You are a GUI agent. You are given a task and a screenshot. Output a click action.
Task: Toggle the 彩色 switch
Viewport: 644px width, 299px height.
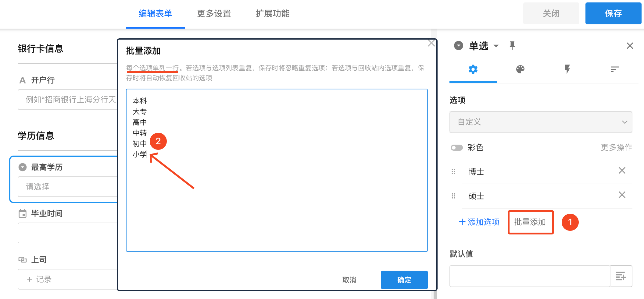457,148
